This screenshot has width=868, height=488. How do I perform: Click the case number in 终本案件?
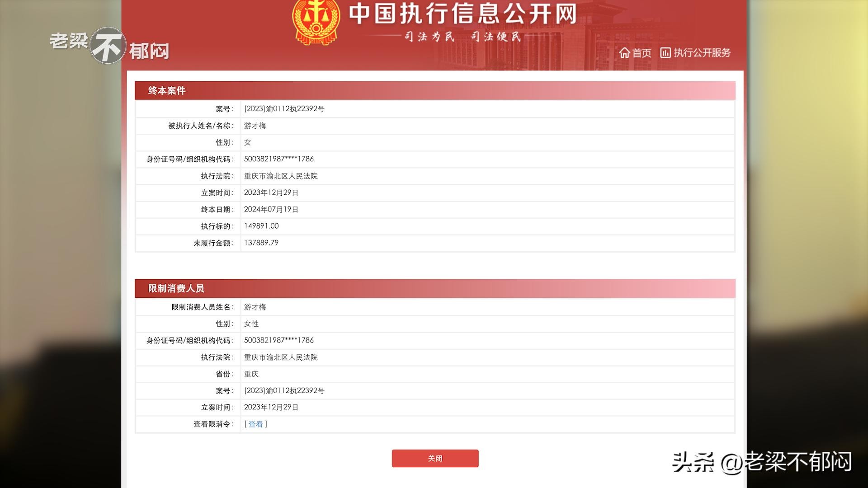[x=284, y=109]
